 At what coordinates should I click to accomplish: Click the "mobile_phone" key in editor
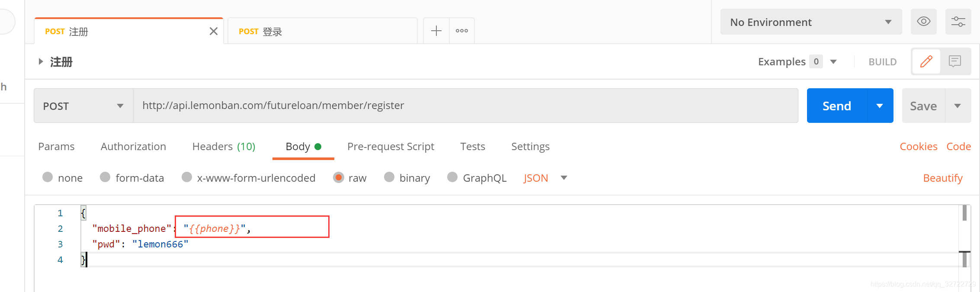[x=131, y=228]
